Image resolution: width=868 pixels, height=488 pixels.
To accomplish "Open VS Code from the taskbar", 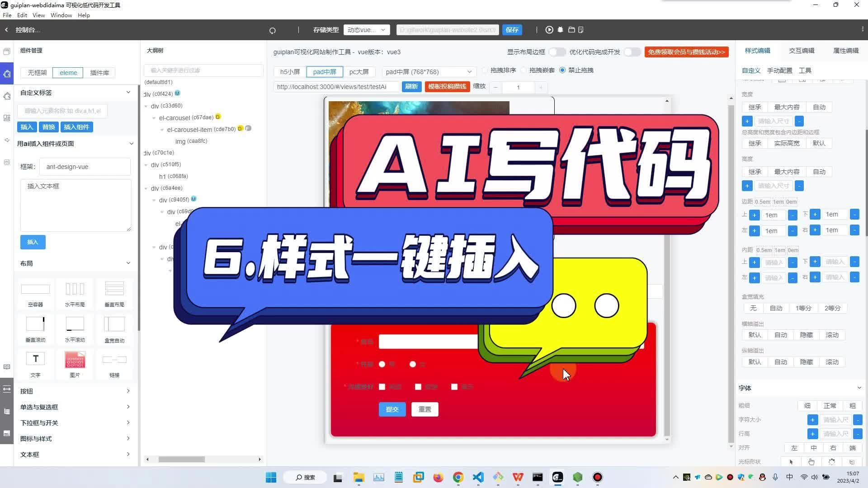I will click(x=478, y=477).
